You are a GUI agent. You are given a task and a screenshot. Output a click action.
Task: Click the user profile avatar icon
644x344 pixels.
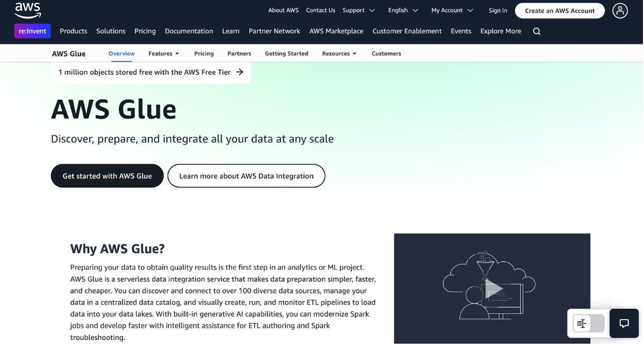[x=620, y=10]
